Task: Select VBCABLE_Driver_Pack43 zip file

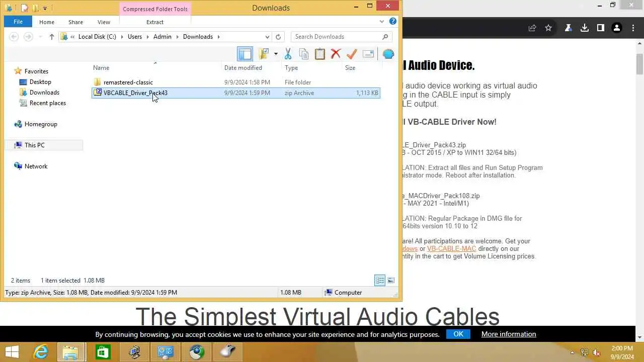Action: [x=235, y=93]
